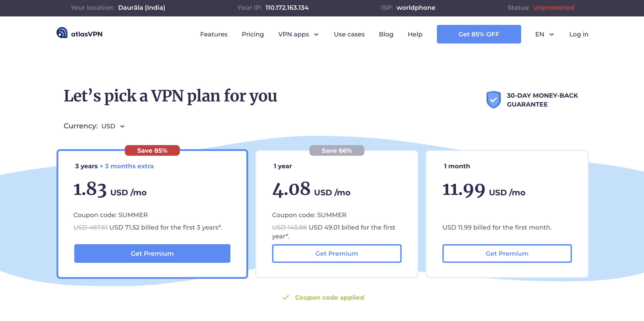
Task: Open the Features navigation menu item
Action: click(214, 34)
